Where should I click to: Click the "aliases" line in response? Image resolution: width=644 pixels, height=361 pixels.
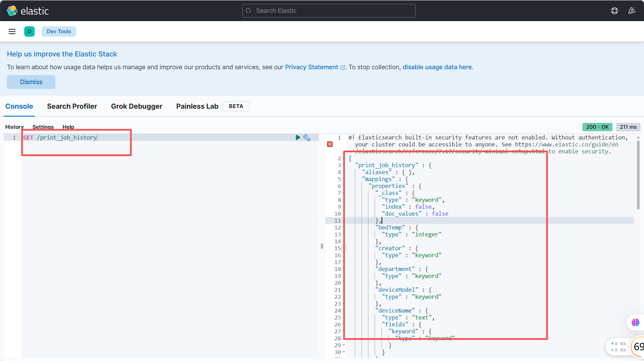tap(388, 172)
